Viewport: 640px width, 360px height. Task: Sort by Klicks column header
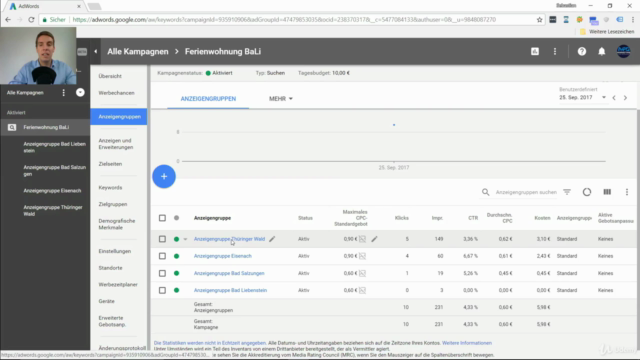402,218
